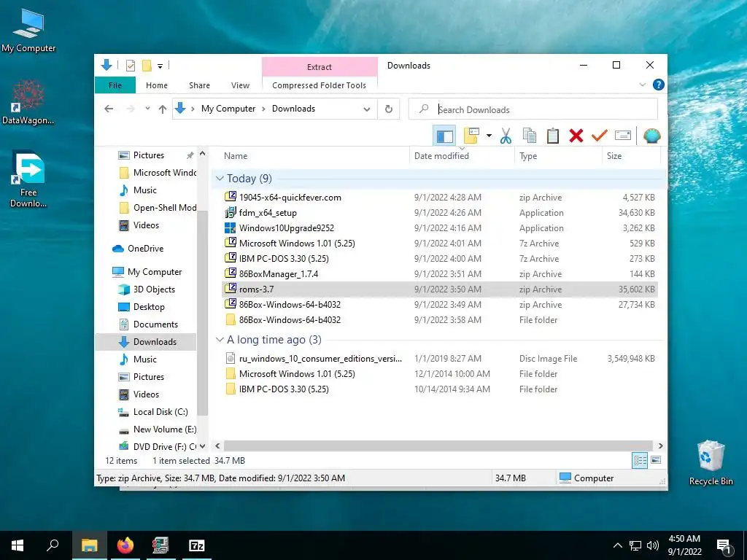This screenshot has width=747, height=560.
Task: Open the 86Box computer icon on taskbar
Action: point(160,545)
